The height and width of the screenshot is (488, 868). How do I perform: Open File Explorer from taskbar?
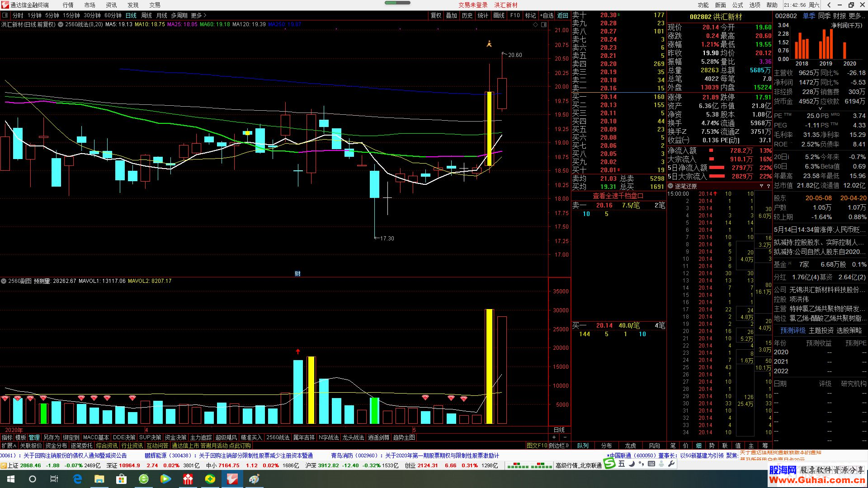click(99, 479)
